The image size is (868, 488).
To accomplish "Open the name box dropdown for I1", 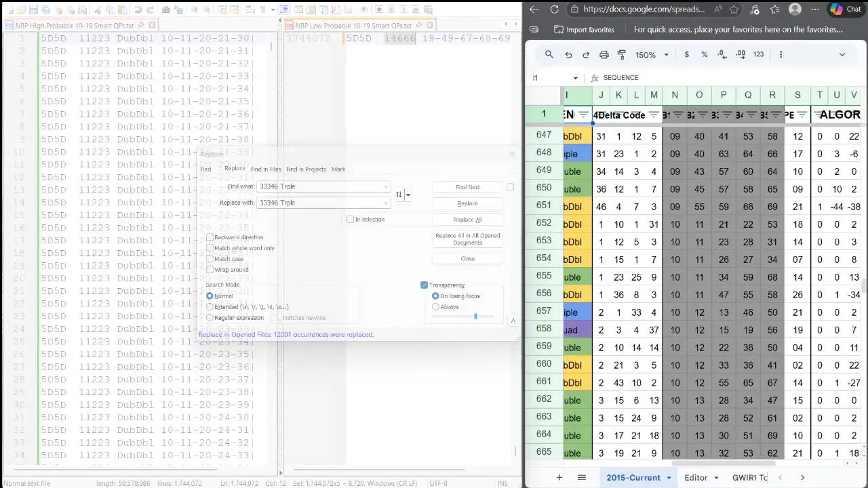I will tap(575, 78).
